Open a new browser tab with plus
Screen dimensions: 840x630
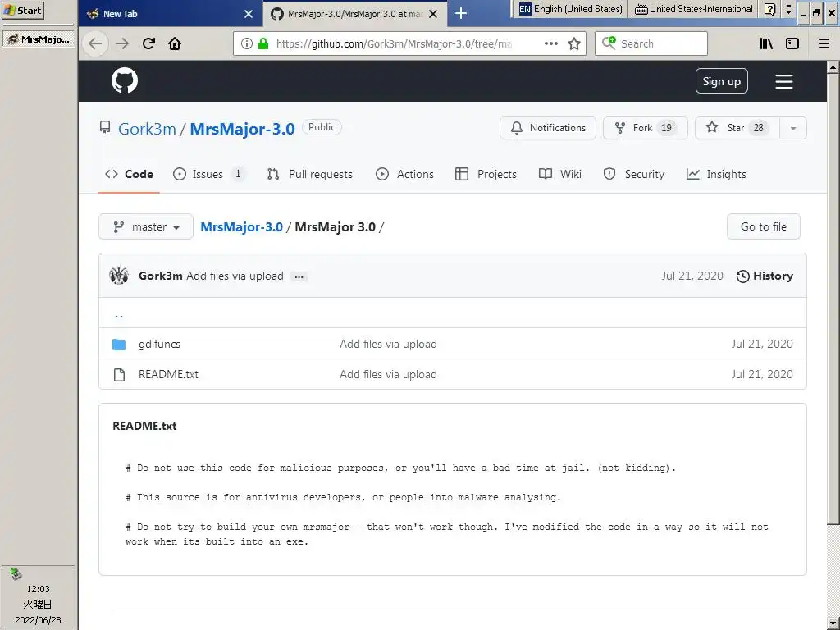tap(461, 13)
